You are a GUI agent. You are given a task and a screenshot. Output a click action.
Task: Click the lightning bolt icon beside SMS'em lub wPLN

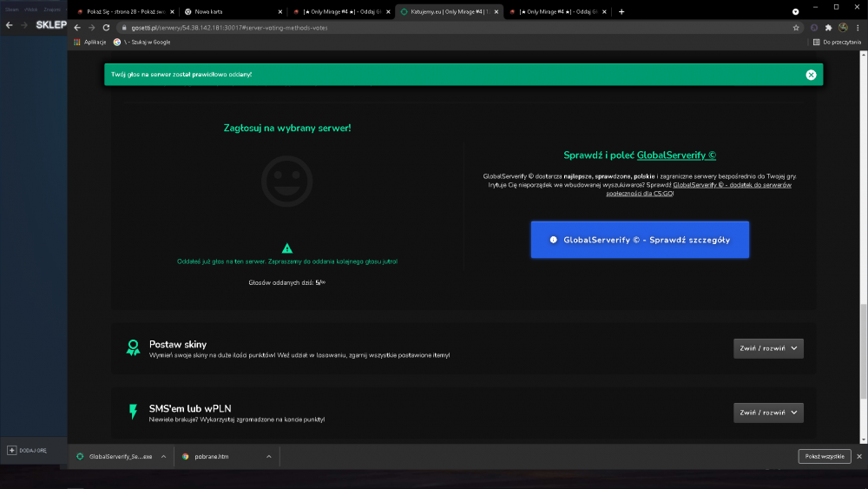133,412
